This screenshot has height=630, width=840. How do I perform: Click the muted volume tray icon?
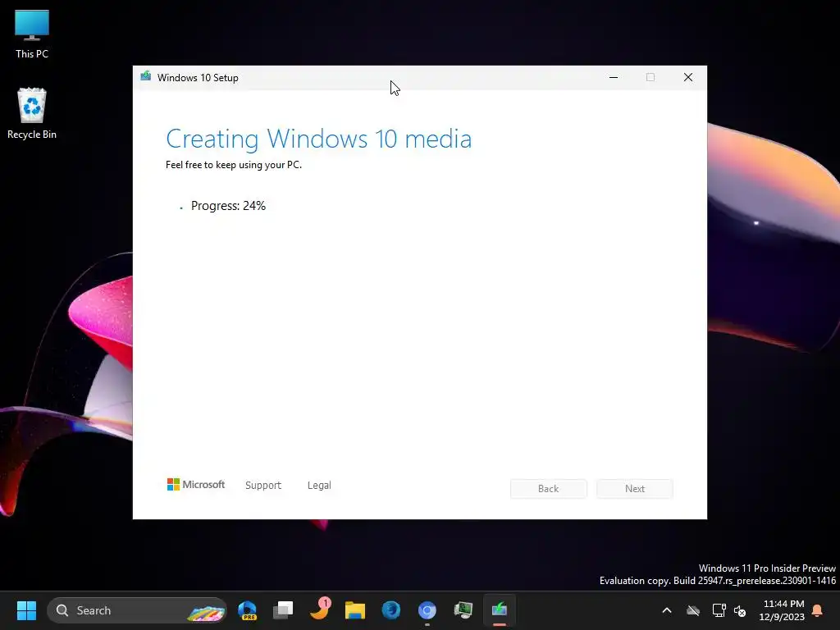(x=740, y=610)
